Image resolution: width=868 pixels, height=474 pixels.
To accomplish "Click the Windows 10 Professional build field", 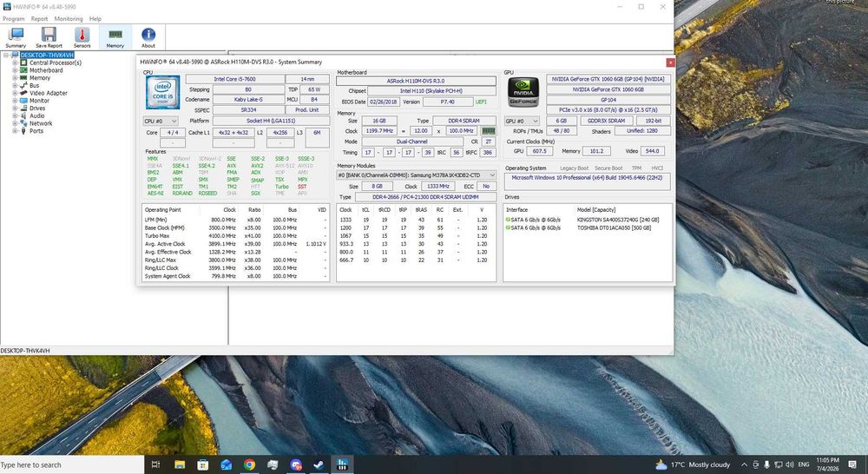I will pos(587,181).
